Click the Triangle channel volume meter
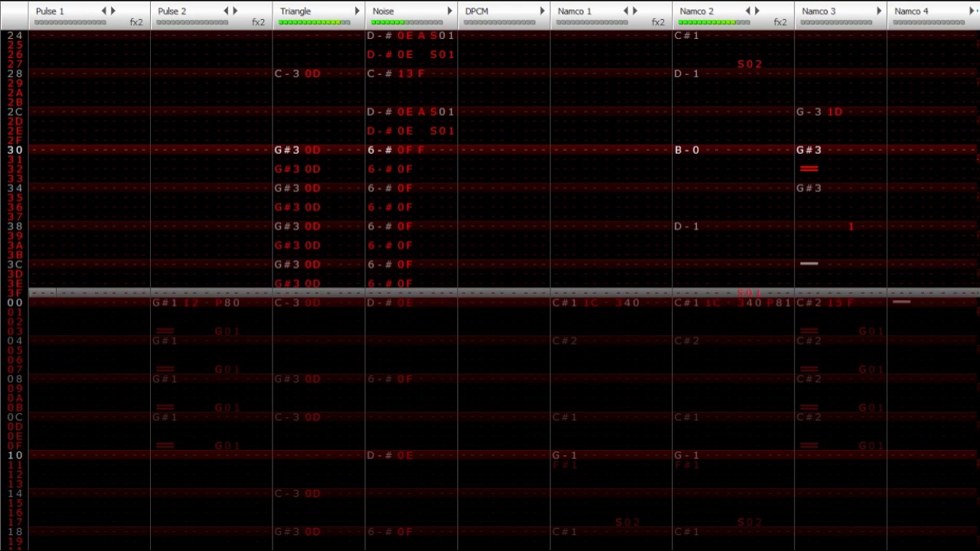 (x=315, y=22)
